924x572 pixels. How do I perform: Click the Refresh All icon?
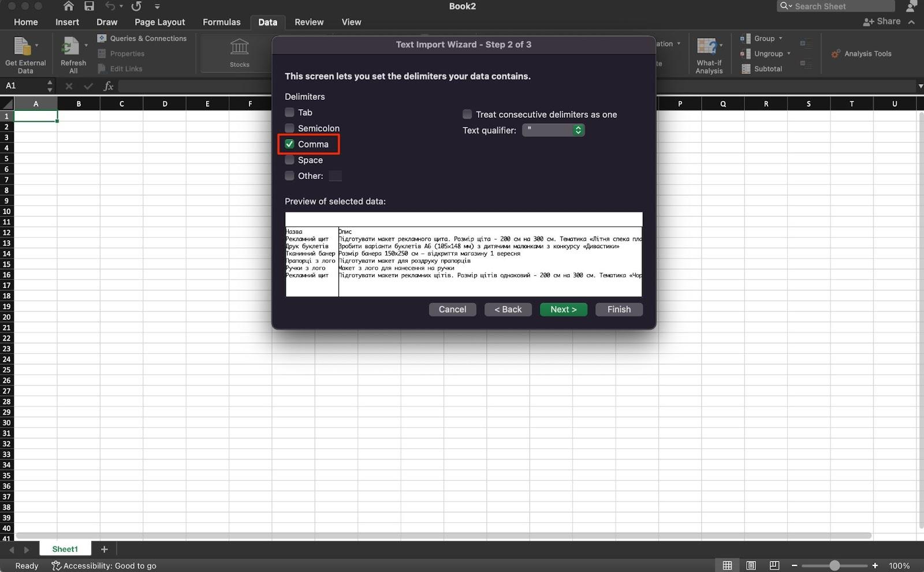click(x=70, y=47)
